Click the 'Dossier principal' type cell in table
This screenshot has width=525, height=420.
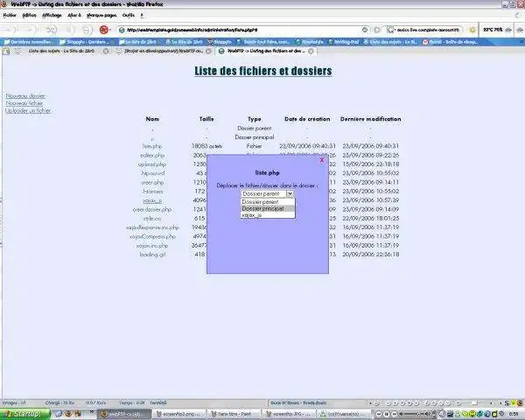255,137
